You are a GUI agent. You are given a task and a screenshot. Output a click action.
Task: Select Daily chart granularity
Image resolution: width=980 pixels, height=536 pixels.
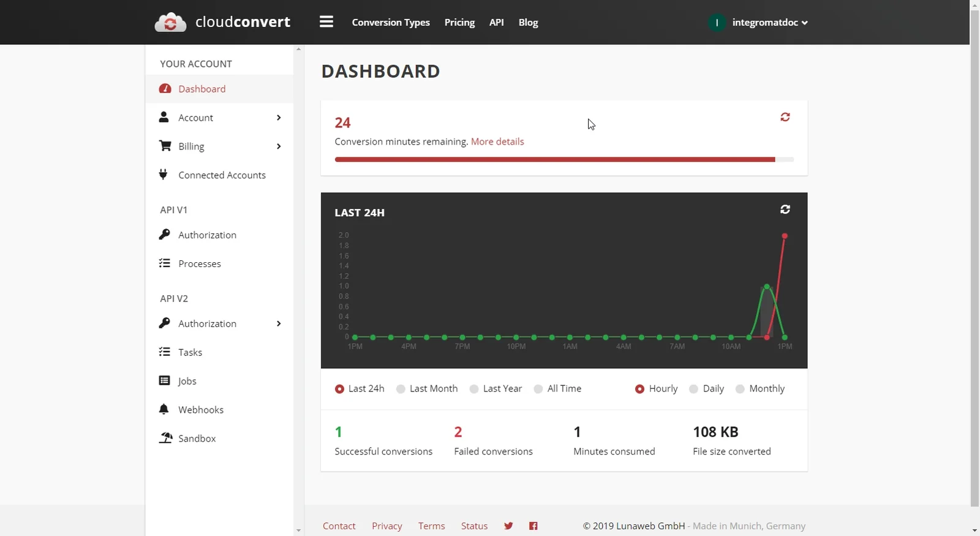tap(706, 389)
